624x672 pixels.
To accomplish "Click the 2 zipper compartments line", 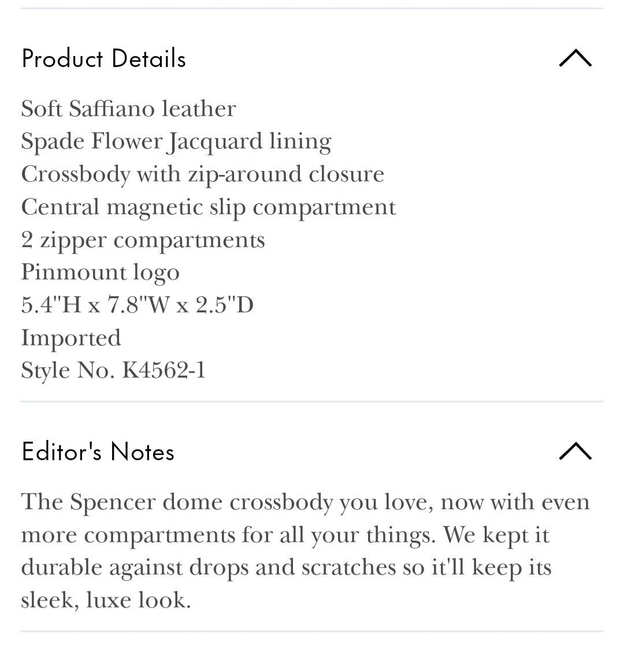I will click(143, 240).
